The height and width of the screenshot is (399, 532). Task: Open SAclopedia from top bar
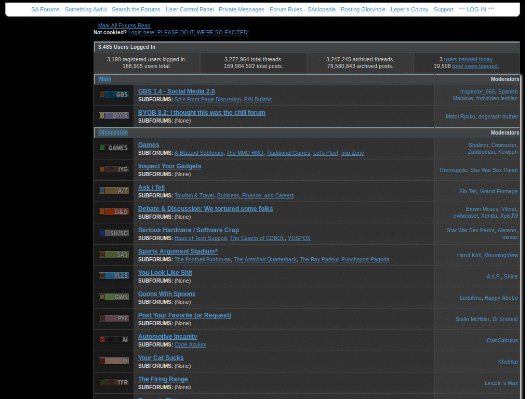322,9
